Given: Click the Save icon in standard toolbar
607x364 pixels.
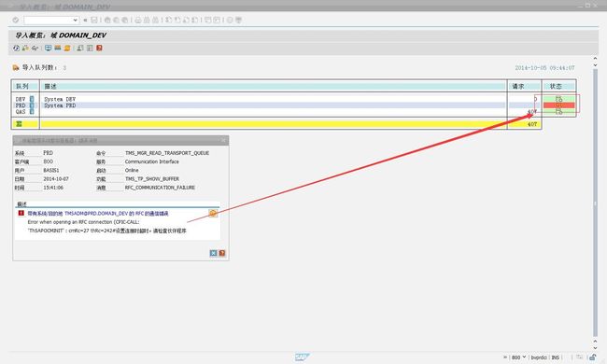Looking at the screenshot, I should 94,20.
